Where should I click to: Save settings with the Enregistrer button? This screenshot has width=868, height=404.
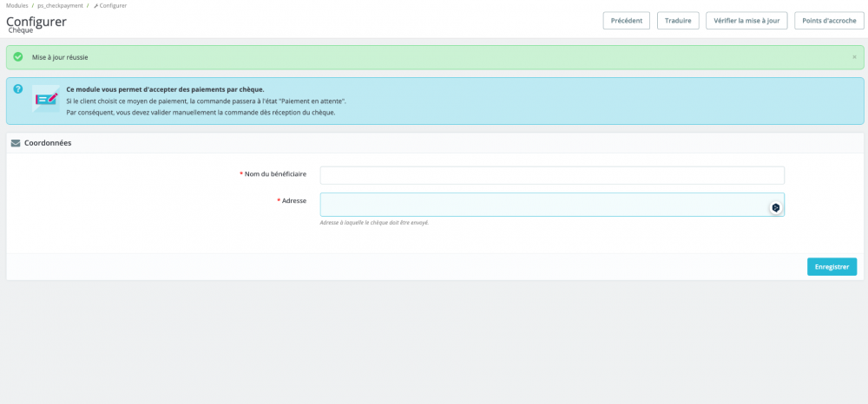(x=832, y=266)
